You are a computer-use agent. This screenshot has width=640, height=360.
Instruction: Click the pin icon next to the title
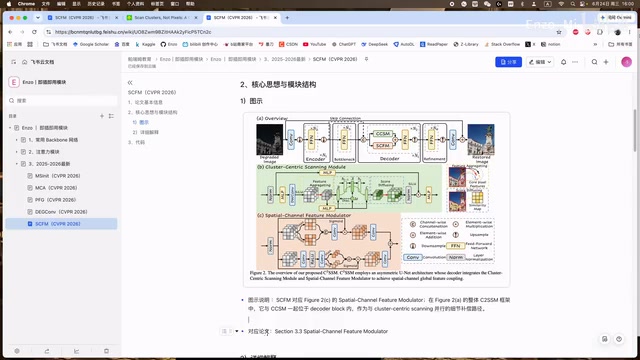[366, 59]
